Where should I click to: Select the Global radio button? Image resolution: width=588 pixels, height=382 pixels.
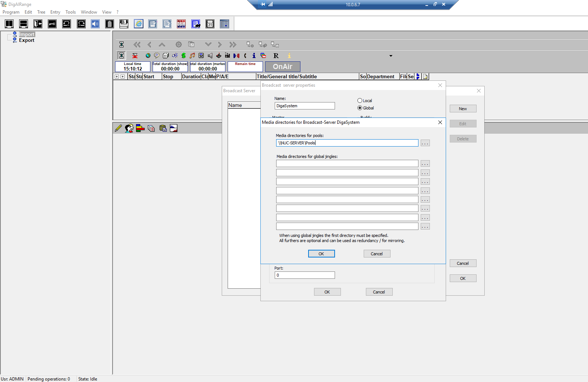point(360,108)
